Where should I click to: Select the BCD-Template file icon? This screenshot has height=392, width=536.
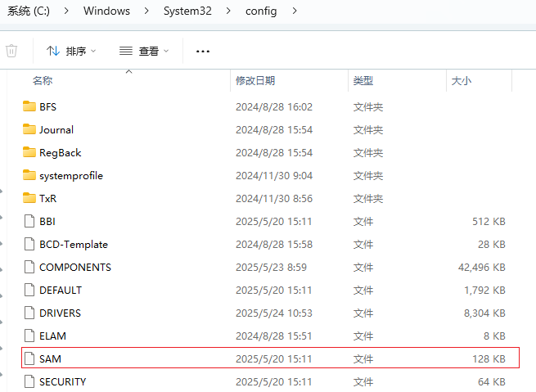coord(29,244)
